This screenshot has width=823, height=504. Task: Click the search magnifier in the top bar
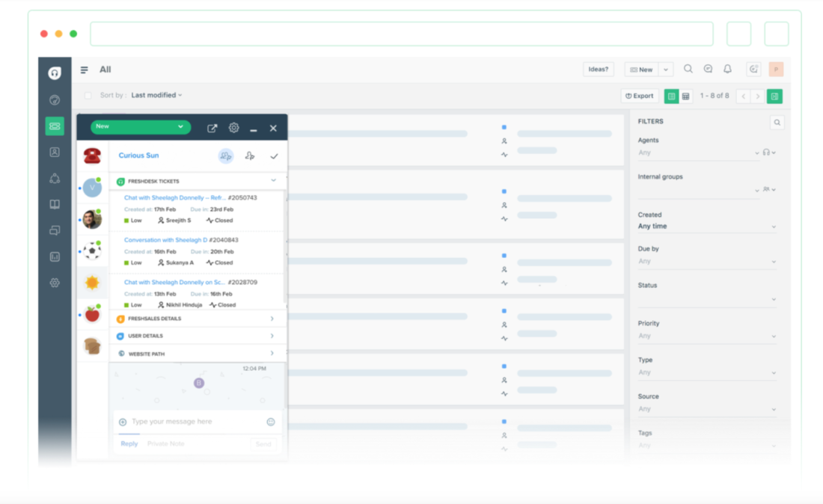[x=688, y=69]
